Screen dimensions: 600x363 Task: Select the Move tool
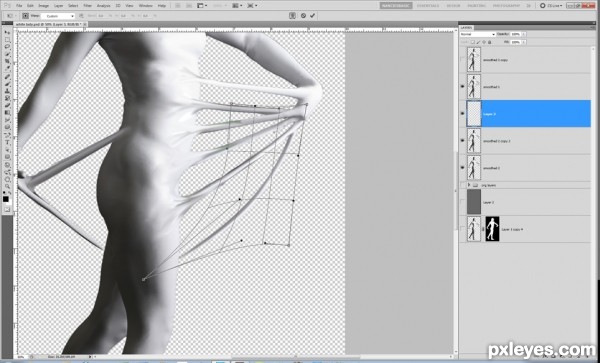[7, 33]
